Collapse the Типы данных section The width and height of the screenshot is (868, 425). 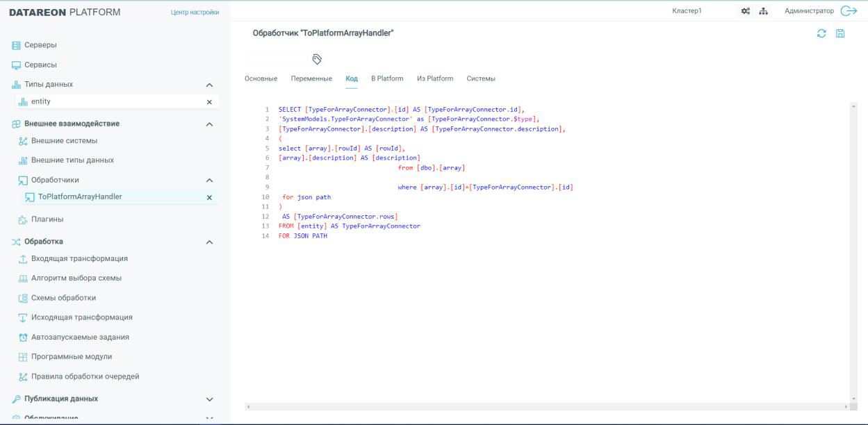point(209,85)
